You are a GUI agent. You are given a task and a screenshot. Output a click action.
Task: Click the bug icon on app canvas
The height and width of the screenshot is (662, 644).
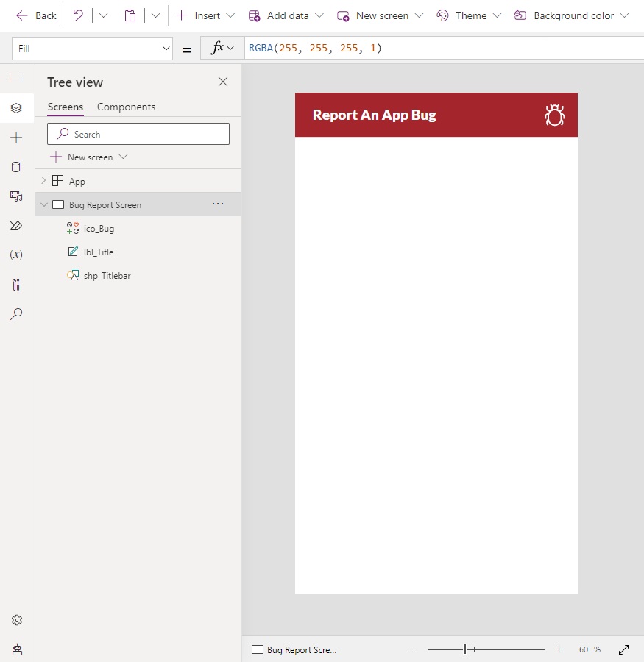click(x=554, y=115)
